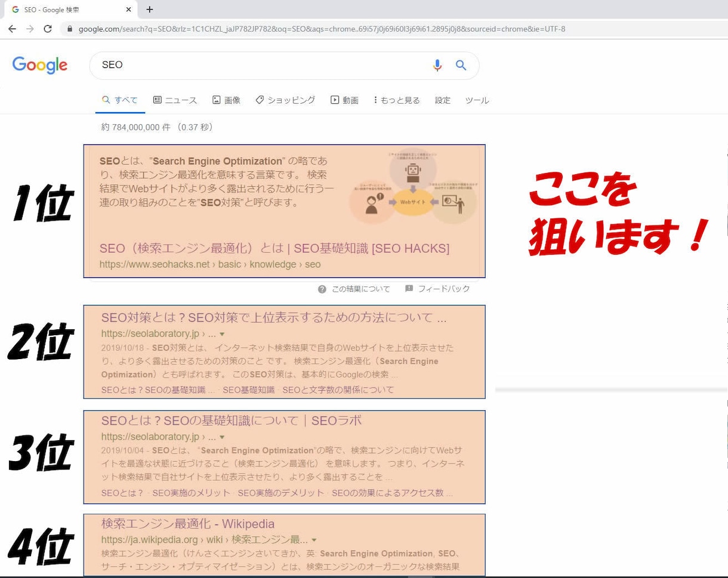Click the question mark icon beside この結果について
The width and height of the screenshot is (728, 578).
(322, 289)
